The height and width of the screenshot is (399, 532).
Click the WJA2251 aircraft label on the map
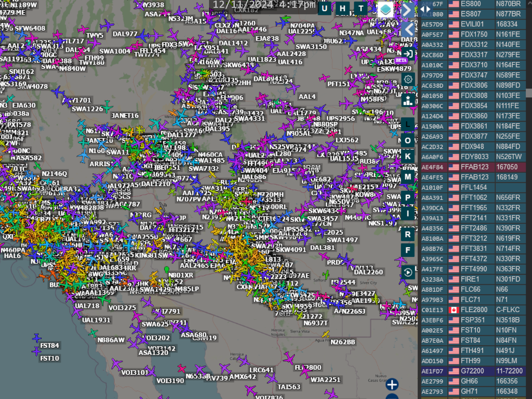325,379
